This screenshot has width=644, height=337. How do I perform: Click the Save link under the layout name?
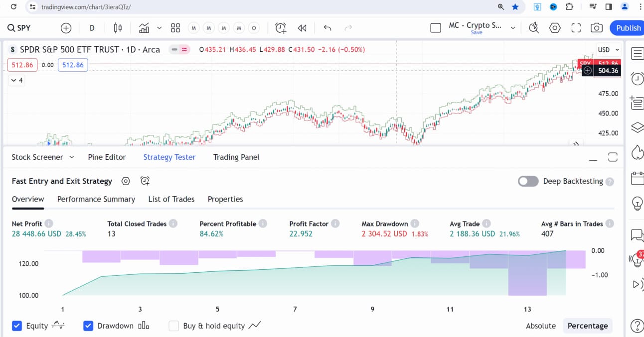point(477,32)
